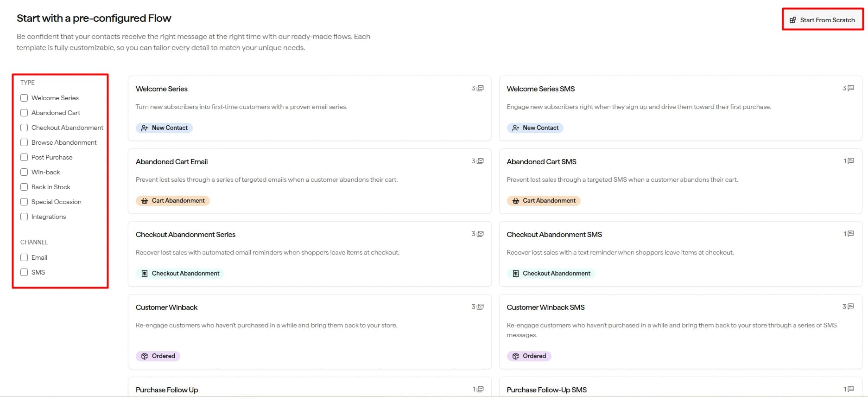Click the email count icon on Abandoned Cart Email
This screenshot has height=397, width=868.
click(481, 161)
